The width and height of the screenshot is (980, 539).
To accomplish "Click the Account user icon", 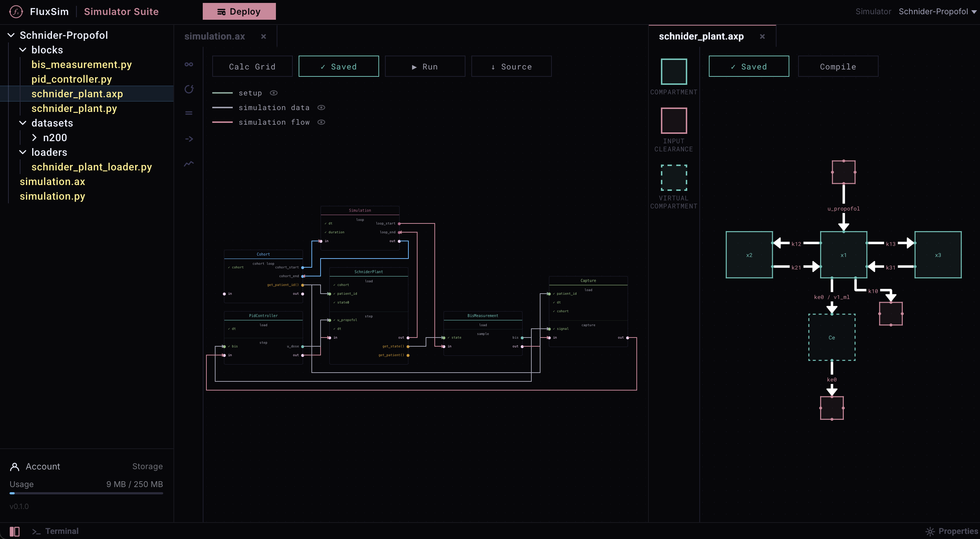I will pos(15,467).
